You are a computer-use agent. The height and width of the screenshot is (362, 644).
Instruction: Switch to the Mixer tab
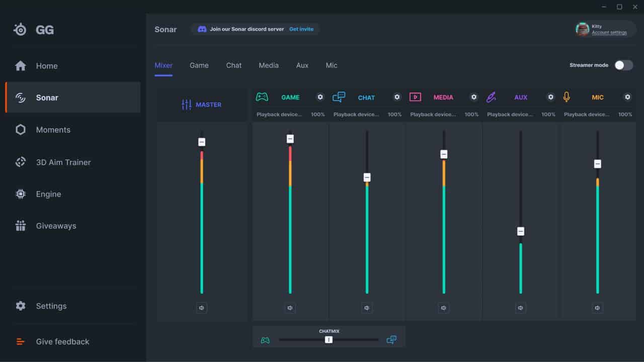pos(164,65)
